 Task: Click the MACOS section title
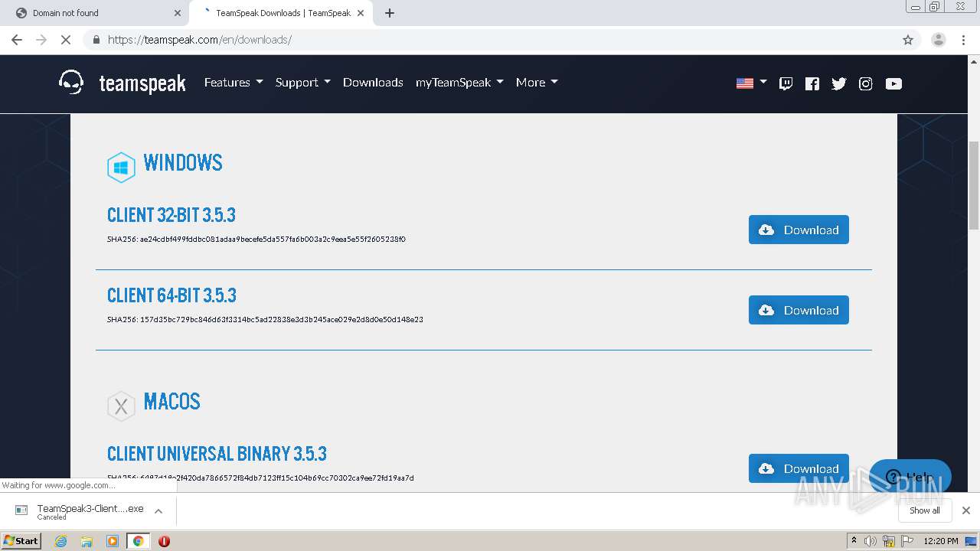(171, 402)
